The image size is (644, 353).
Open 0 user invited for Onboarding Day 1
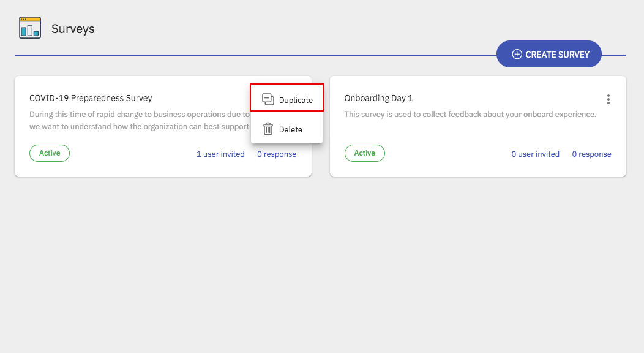(x=536, y=154)
